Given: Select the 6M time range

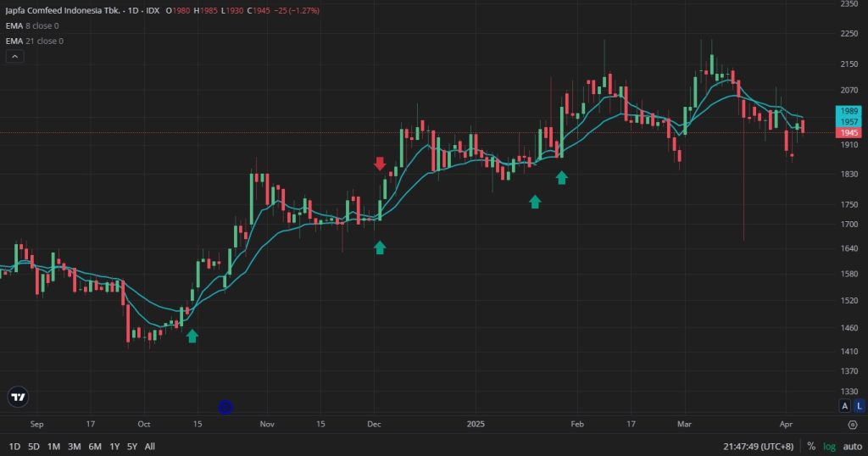Looking at the screenshot, I should tap(95, 446).
